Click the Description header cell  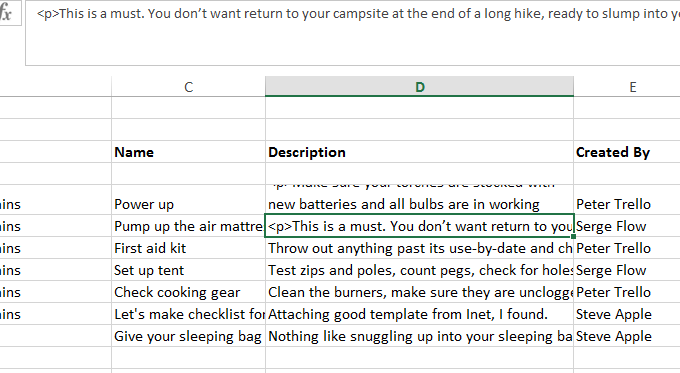coord(419,152)
